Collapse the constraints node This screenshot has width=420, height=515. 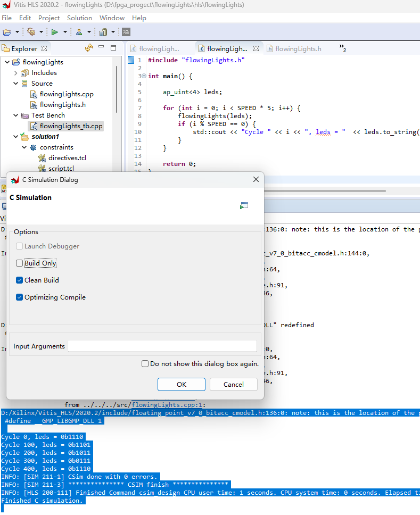24,147
